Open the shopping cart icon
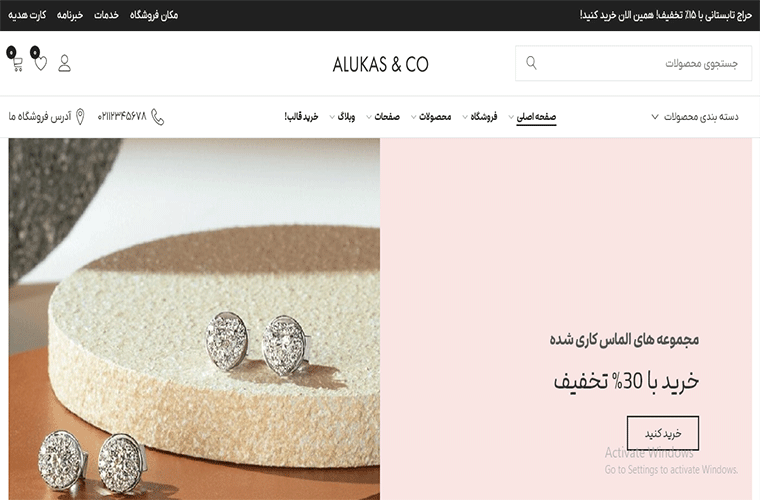This screenshot has width=760, height=500. [x=17, y=64]
